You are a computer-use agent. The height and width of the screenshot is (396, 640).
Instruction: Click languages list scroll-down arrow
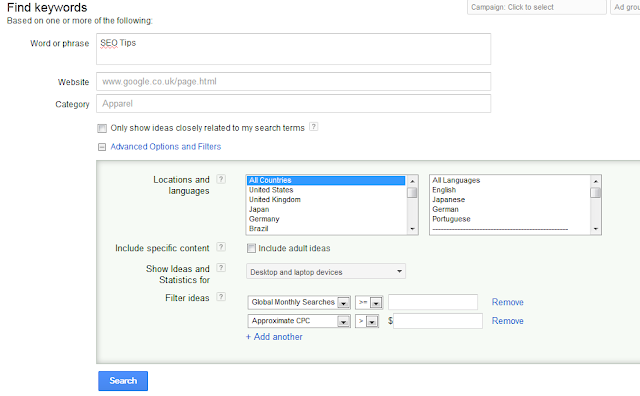coord(596,229)
